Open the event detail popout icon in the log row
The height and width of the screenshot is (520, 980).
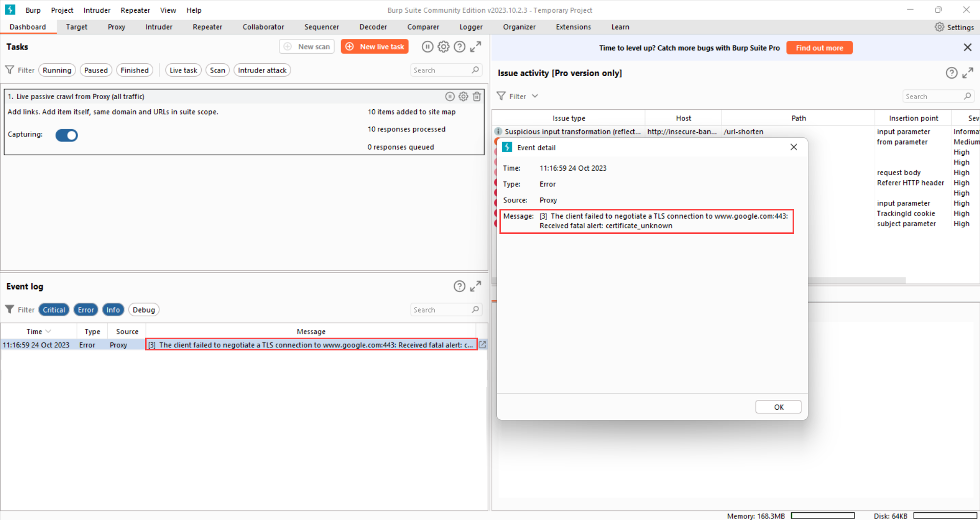point(482,345)
